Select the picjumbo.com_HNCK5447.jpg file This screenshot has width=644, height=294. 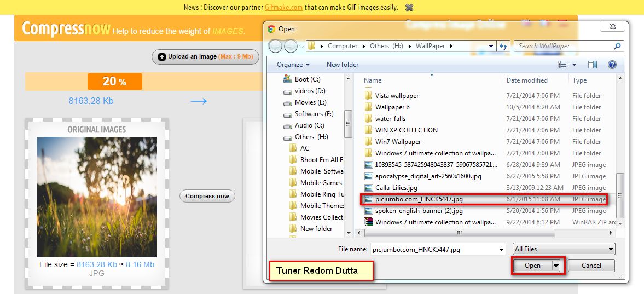(x=484, y=199)
